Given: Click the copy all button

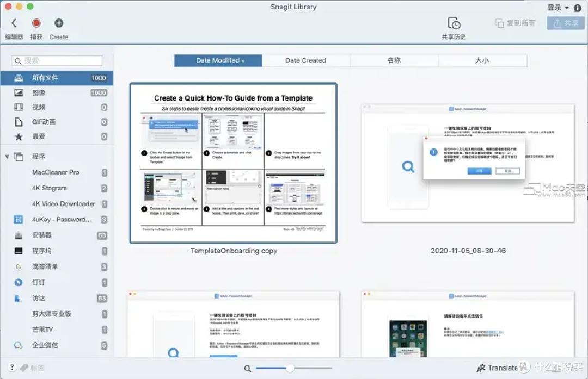Looking at the screenshot, I should point(515,23).
